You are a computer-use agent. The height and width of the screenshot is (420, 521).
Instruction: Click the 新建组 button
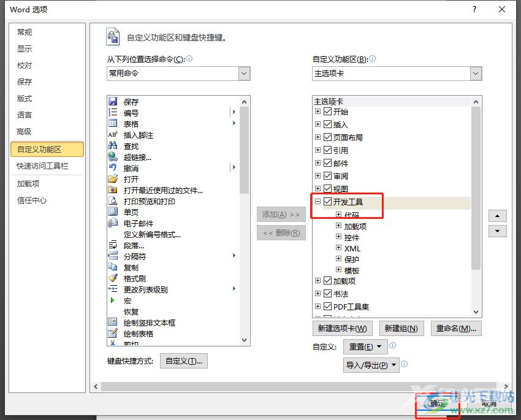point(401,328)
